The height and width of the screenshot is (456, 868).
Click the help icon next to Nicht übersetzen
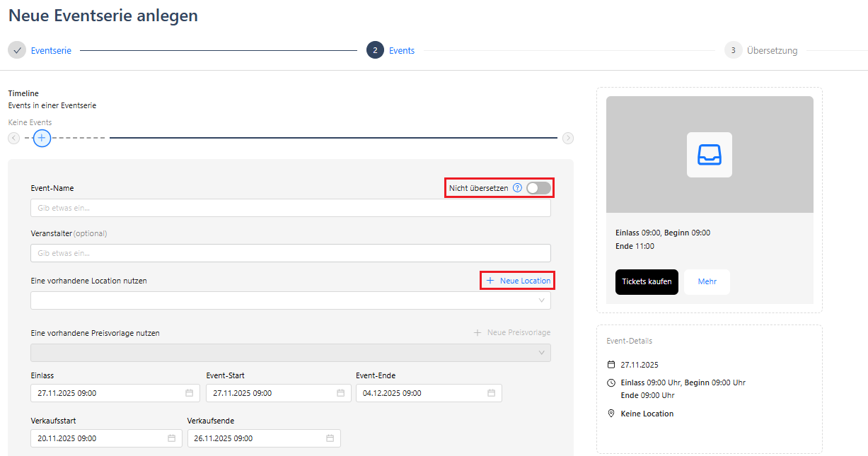point(517,188)
